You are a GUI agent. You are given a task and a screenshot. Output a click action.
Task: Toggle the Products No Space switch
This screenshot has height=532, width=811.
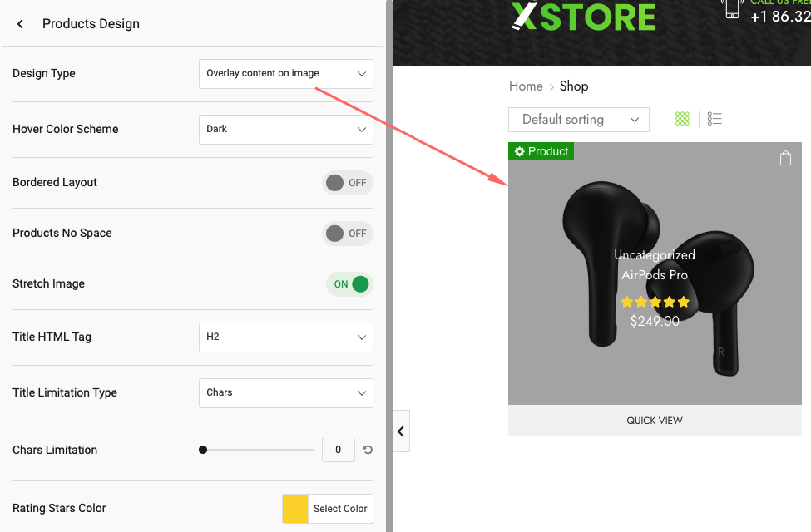coord(347,234)
